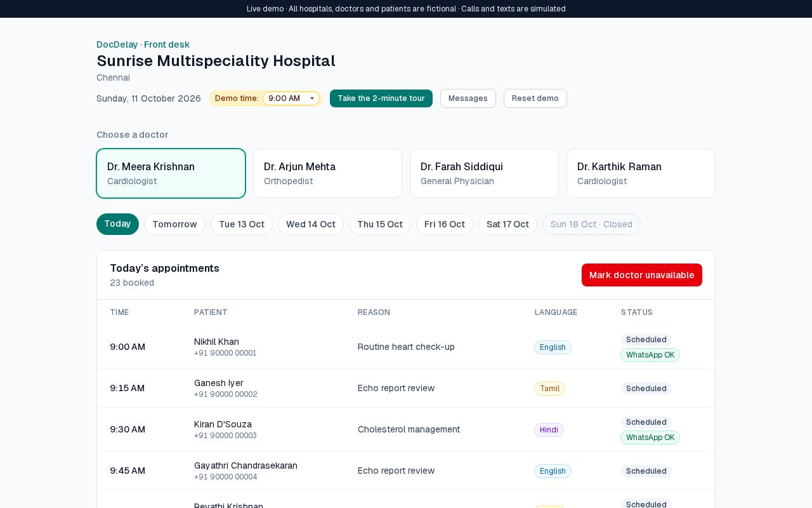Image resolution: width=812 pixels, height=508 pixels.
Task: Click patient name Kiran D'Souza
Action: [223, 424]
